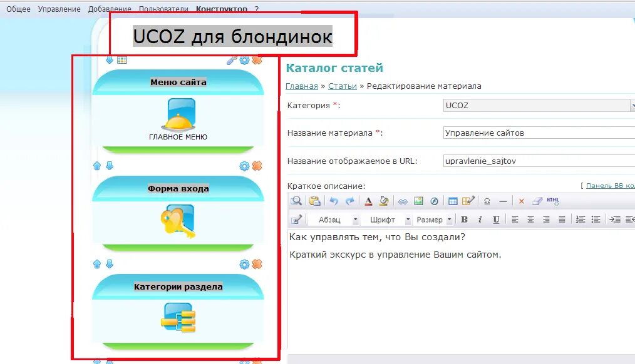The image size is (635, 364).
Task: Open the Категория dropdown showing UCOZ
Action: pos(539,105)
